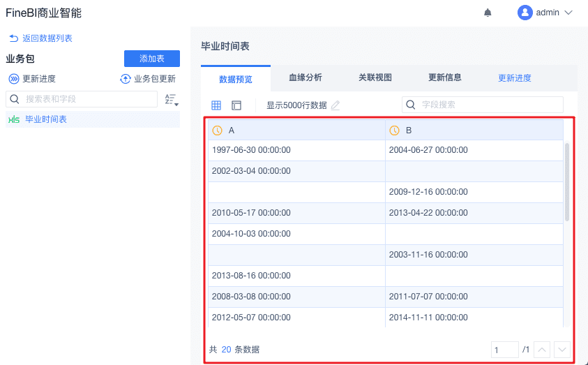The width and height of the screenshot is (588, 365).
Task: Select the grid table view icon
Action: click(x=216, y=105)
